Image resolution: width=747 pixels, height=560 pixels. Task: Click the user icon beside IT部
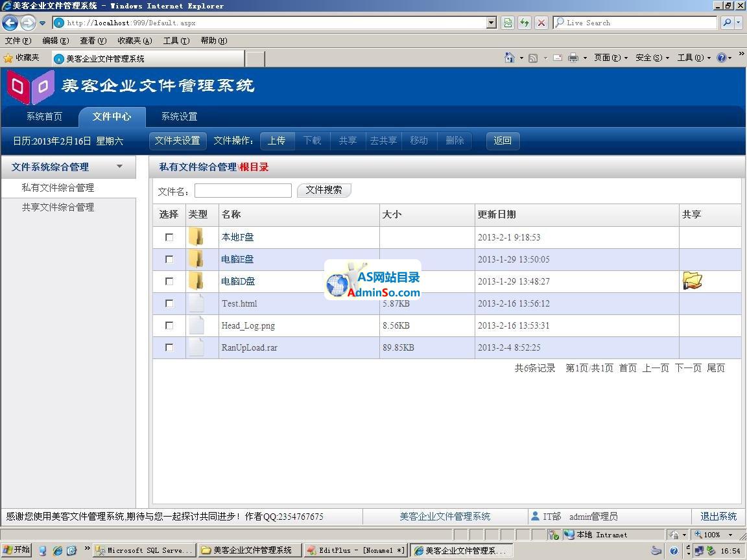tap(535, 516)
